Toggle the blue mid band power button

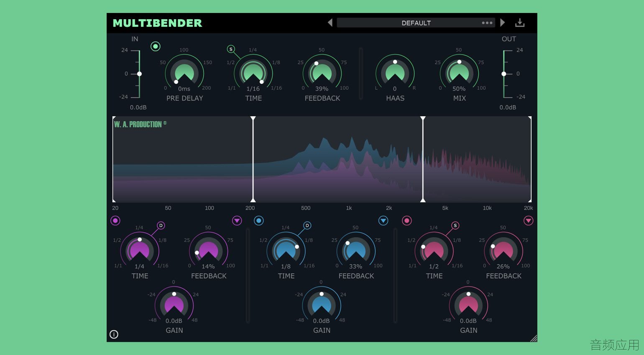tap(259, 221)
